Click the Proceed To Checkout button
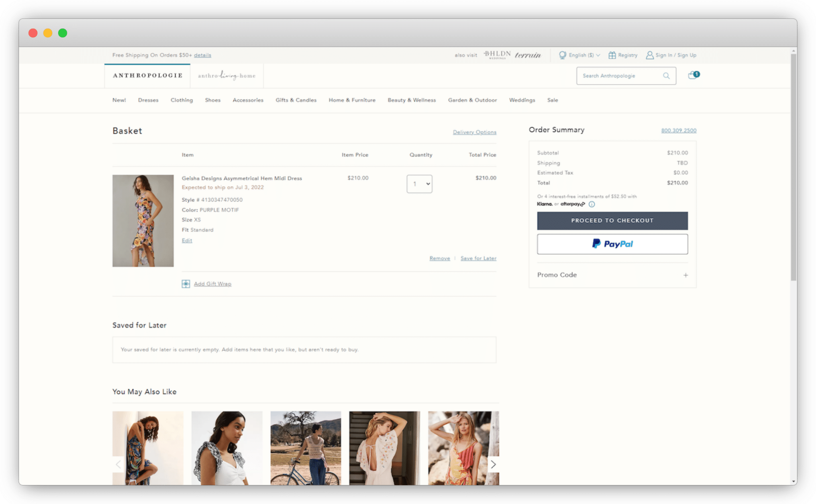 click(612, 220)
